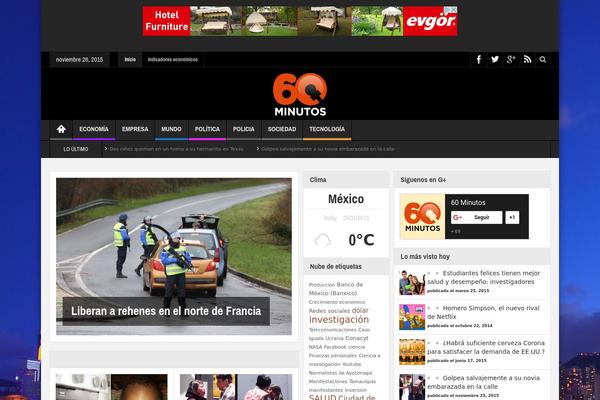Select the Facebook tag in tag cloud
Screen dimensions: 600x400
(335, 347)
